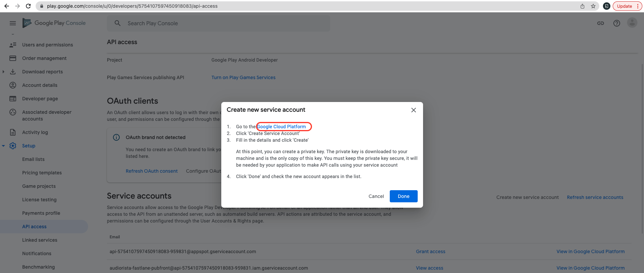The width and height of the screenshot is (644, 273).
Task: Select Notifications under Setup
Action: [37, 253]
